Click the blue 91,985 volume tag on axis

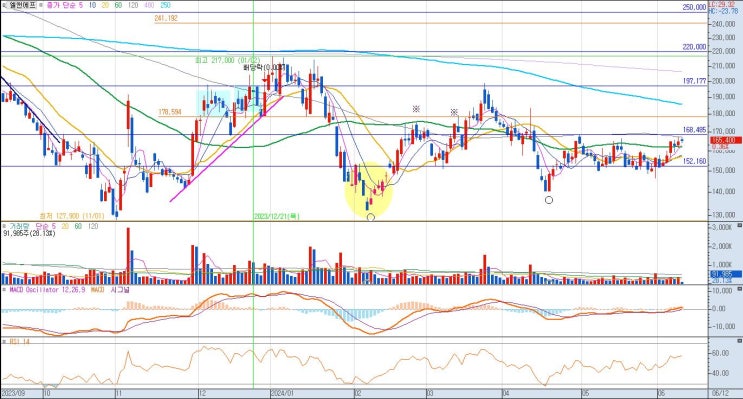[x=725, y=274]
